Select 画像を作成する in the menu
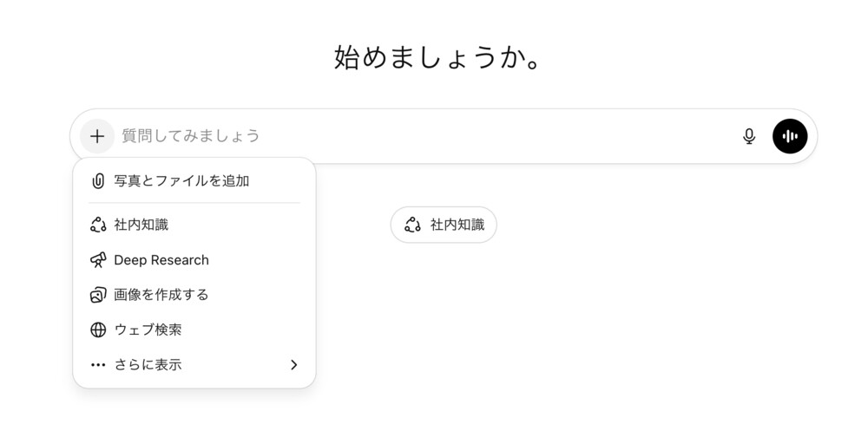 [161, 295]
